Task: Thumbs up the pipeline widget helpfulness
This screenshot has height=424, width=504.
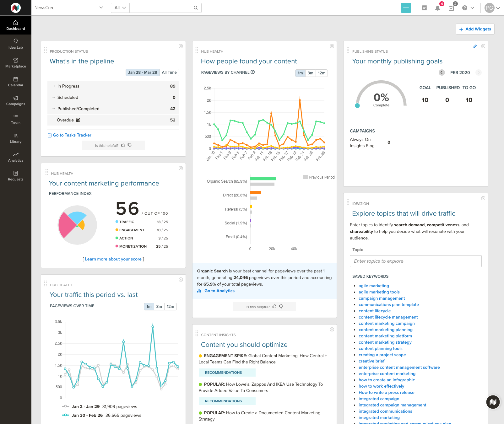Action: pos(123,145)
